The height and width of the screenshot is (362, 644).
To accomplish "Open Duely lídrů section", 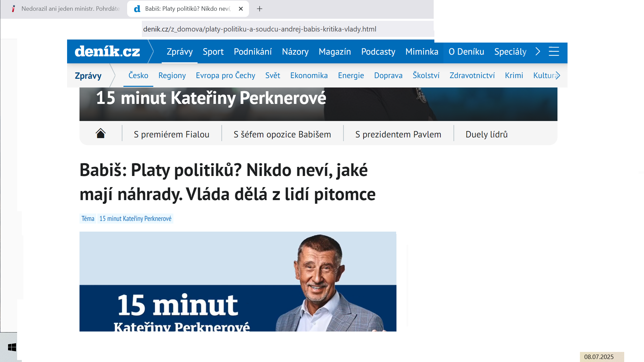I will click(x=486, y=134).
